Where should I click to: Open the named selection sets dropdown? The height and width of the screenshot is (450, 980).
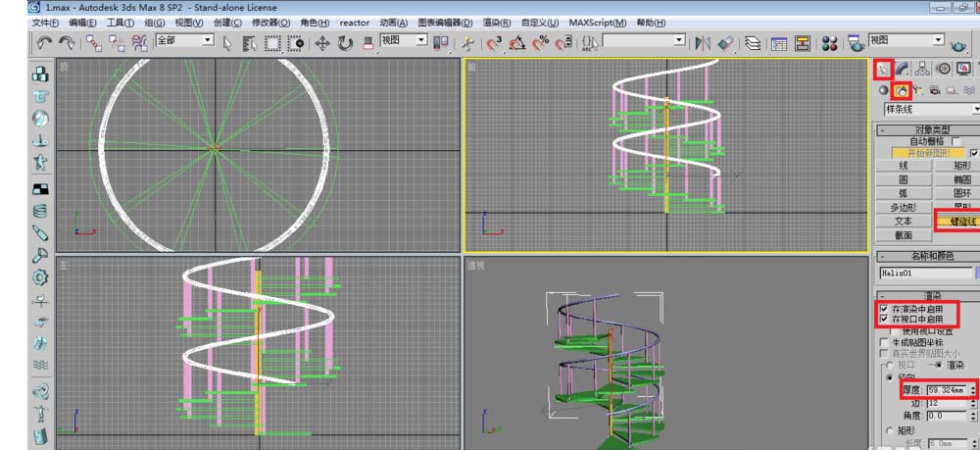point(644,40)
